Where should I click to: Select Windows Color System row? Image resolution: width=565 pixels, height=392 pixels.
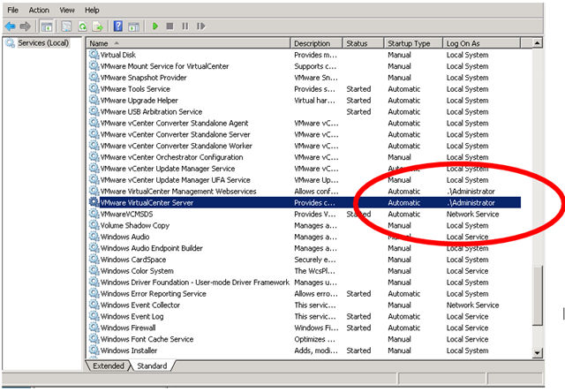[305, 271]
